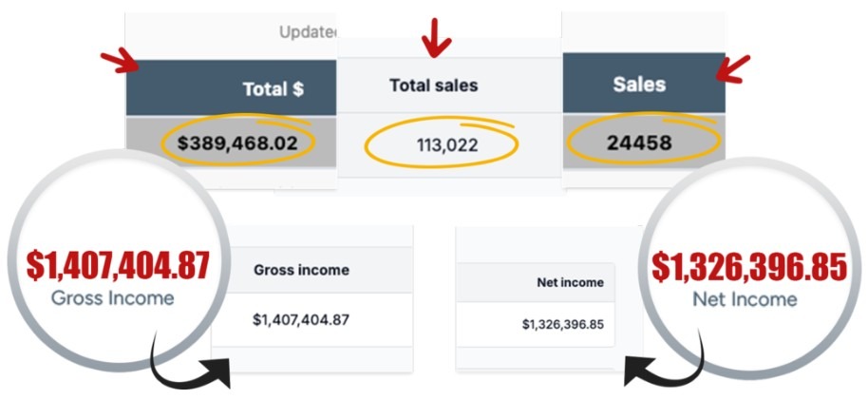The width and height of the screenshot is (868, 400).
Task: Click the Updated text at the top
Action: click(309, 32)
